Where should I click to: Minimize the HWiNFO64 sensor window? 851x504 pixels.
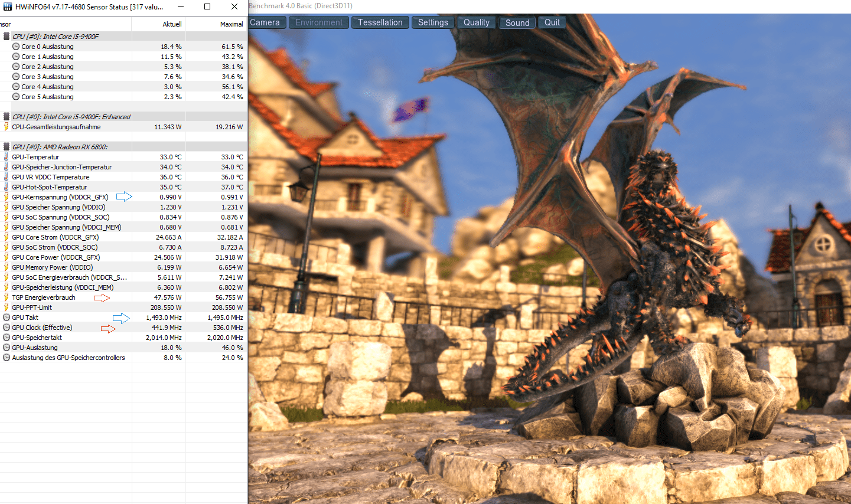tap(180, 6)
